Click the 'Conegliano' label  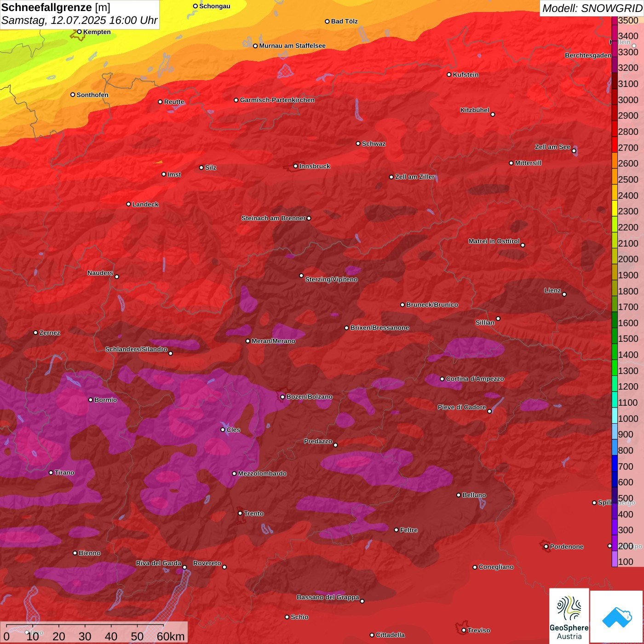tap(496, 567)
